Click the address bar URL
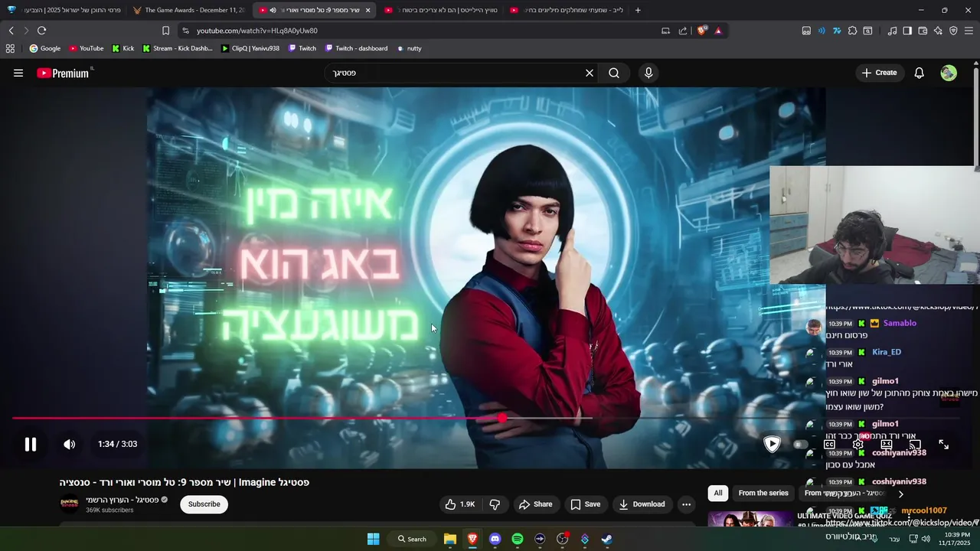Image resolution: width=980 pixels, height=551 pixels. [257, 31]
